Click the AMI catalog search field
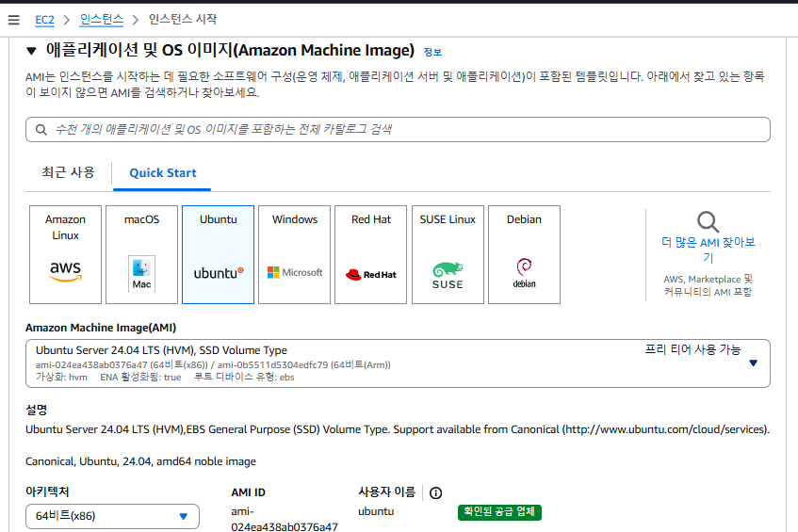 tap(398, 130)
